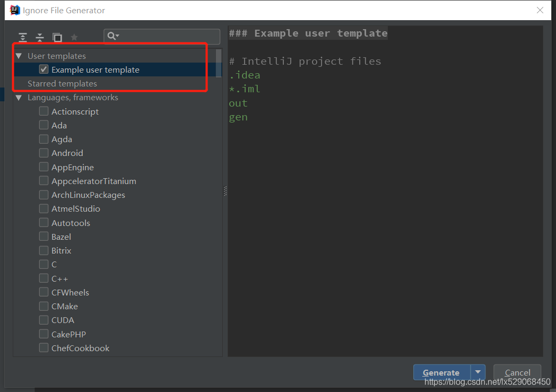The height and width of the screenshot is (392, 556).
Task: Enable the CMake template checkbox
Action: 44,306
